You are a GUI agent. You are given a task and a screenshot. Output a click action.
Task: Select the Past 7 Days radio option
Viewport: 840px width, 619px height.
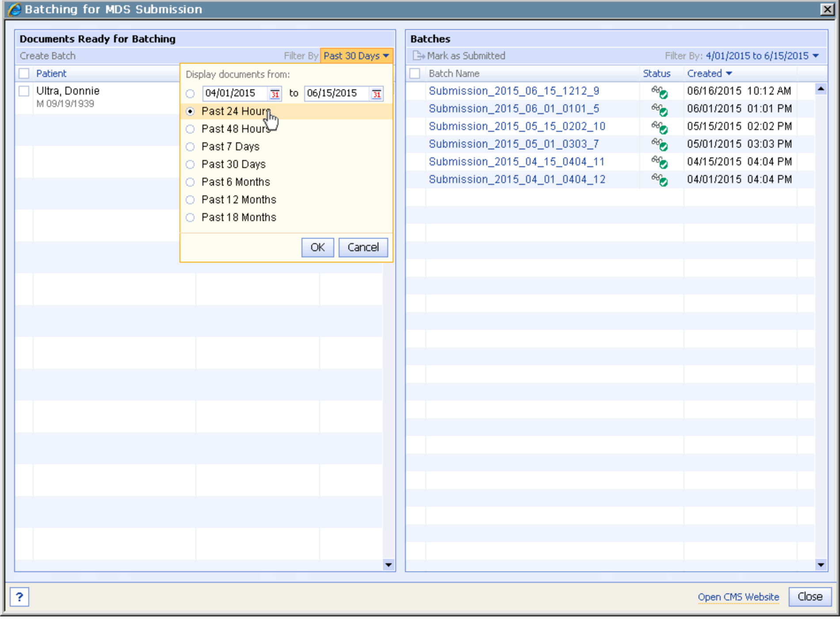pos(190,147)
